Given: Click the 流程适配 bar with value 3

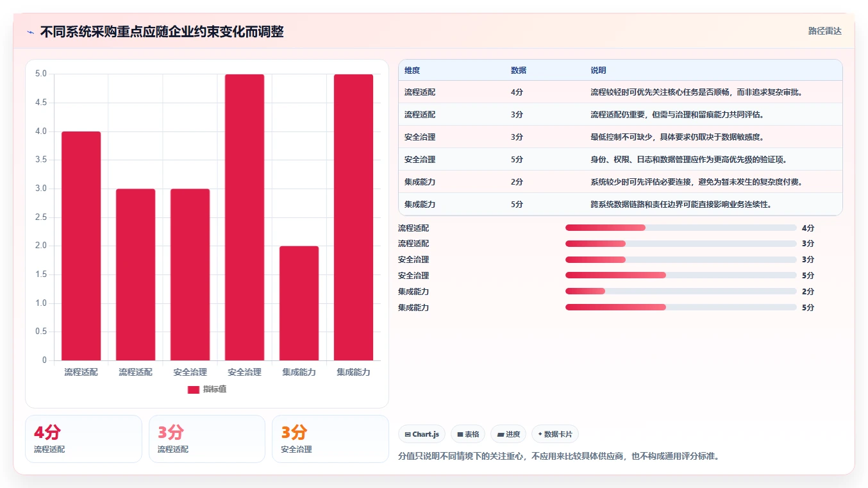Looking at the screenshot, I should coord(135,274).
